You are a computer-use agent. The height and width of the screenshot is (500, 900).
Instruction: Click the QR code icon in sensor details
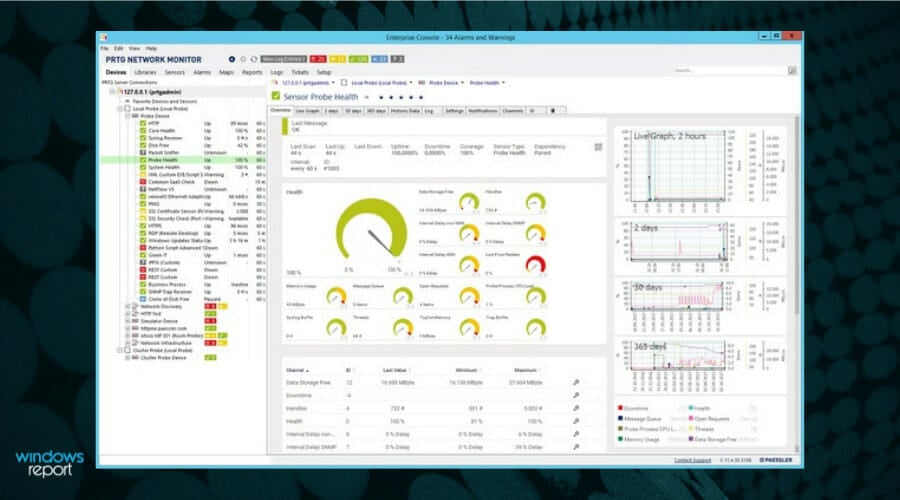598,147
